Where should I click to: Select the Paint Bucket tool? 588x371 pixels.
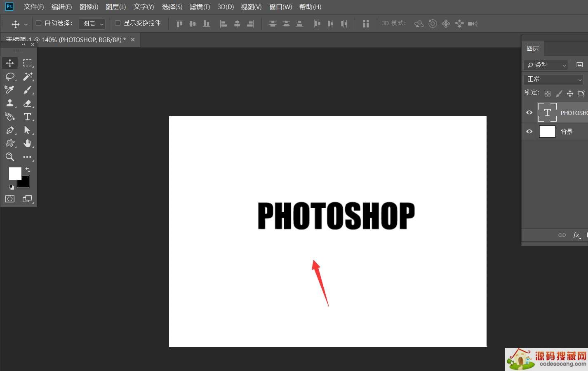pos(10,117)
